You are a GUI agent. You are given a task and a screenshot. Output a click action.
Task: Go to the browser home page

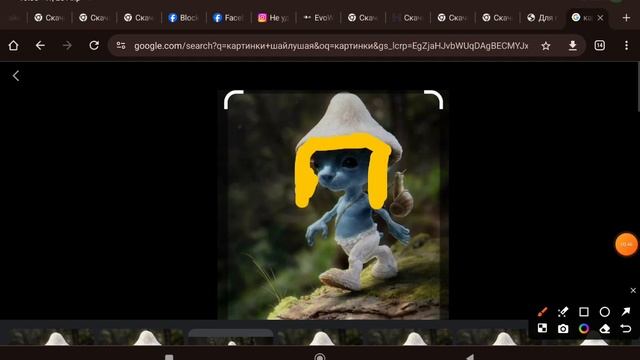point(13,45)
